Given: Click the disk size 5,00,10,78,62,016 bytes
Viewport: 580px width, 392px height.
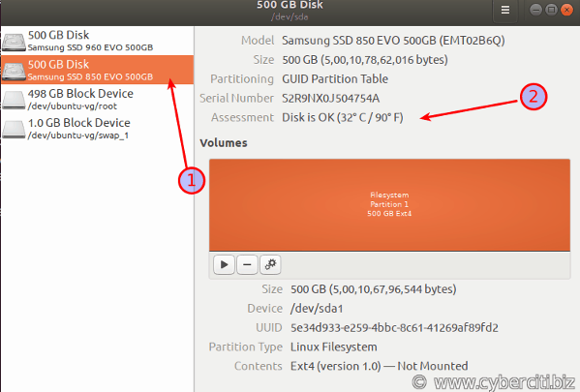Looking at the screenshot, I should [x=365, y=60].
